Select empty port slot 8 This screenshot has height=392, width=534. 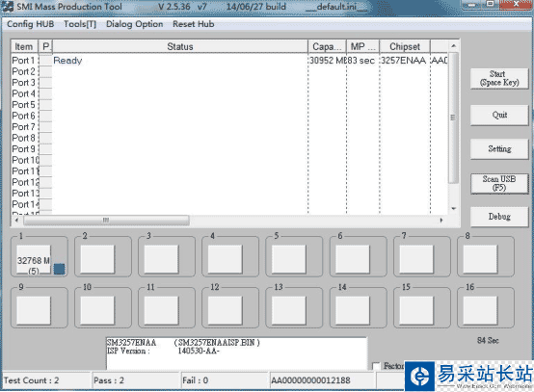click(x=480, y=260)
